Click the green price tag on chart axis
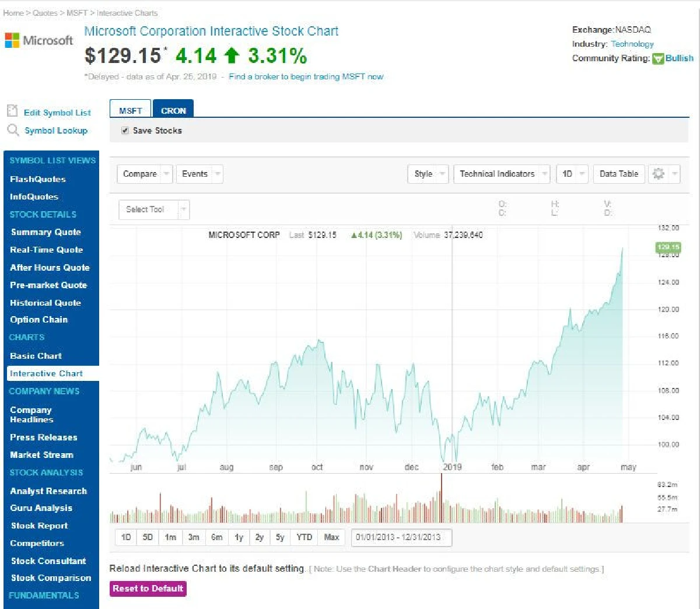This screenshot has height=609, width=700. tap(668, 247)
